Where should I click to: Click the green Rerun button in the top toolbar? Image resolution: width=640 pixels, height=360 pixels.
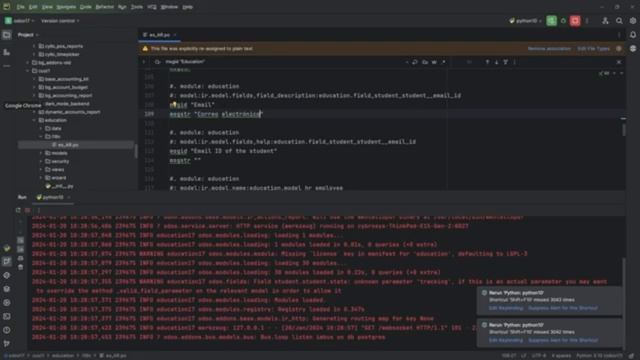(551, 21)
